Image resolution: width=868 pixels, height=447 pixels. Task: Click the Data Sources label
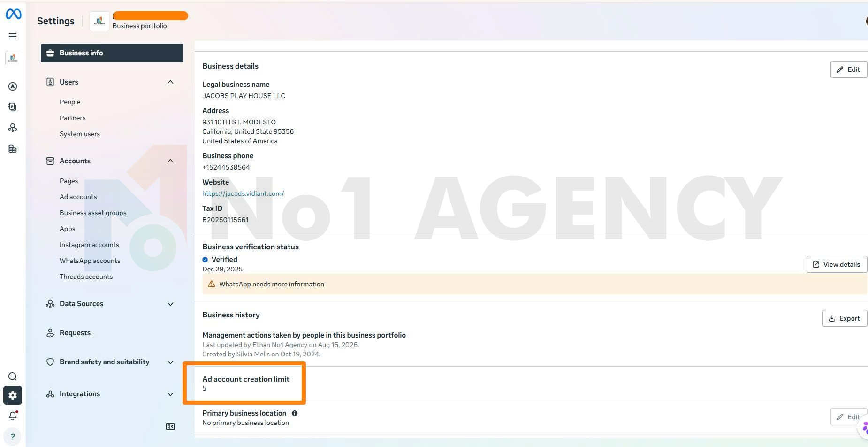point(81,304)
